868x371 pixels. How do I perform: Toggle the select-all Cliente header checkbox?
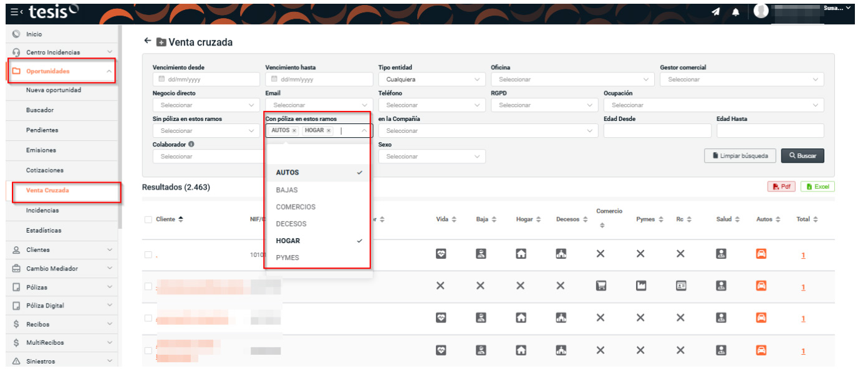pyautogui.click(x=148, y=219)
